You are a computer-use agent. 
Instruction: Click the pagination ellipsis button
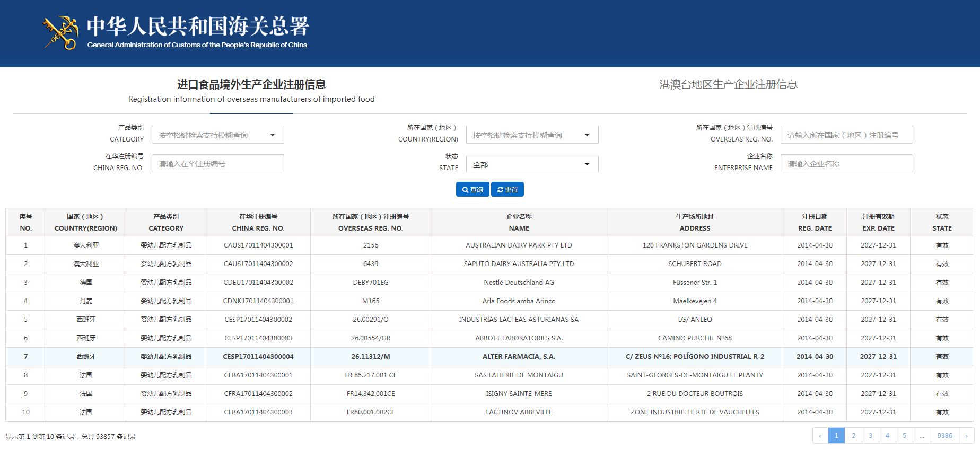tap(922, 436)
